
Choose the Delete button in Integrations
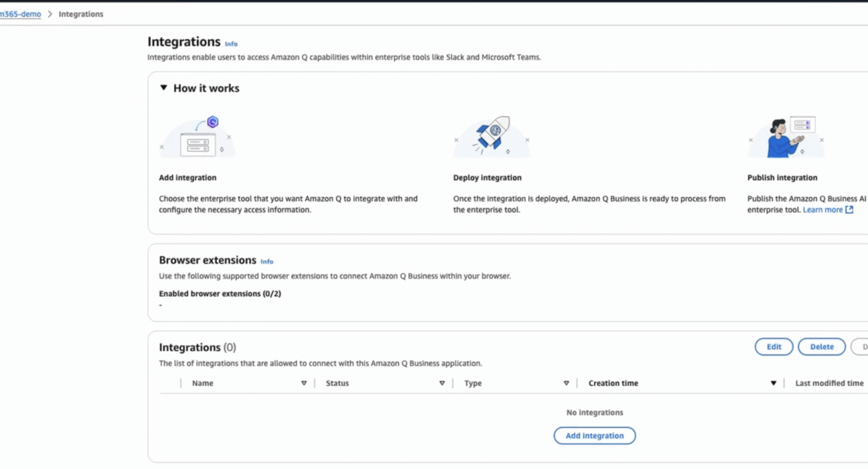(822, 347)
